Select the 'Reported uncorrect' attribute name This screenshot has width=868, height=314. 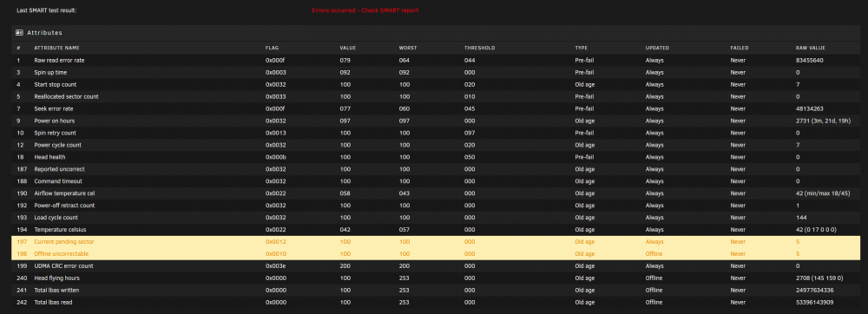59,169
